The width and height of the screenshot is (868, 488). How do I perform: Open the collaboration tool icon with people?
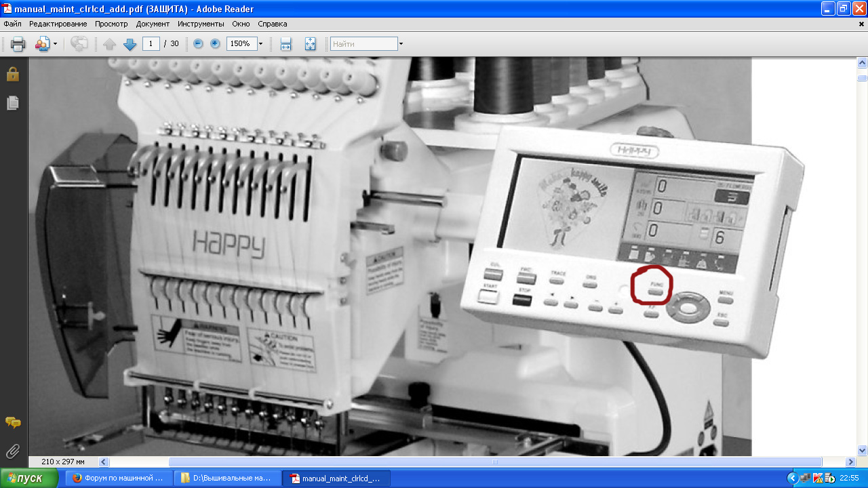pos(42,44)
